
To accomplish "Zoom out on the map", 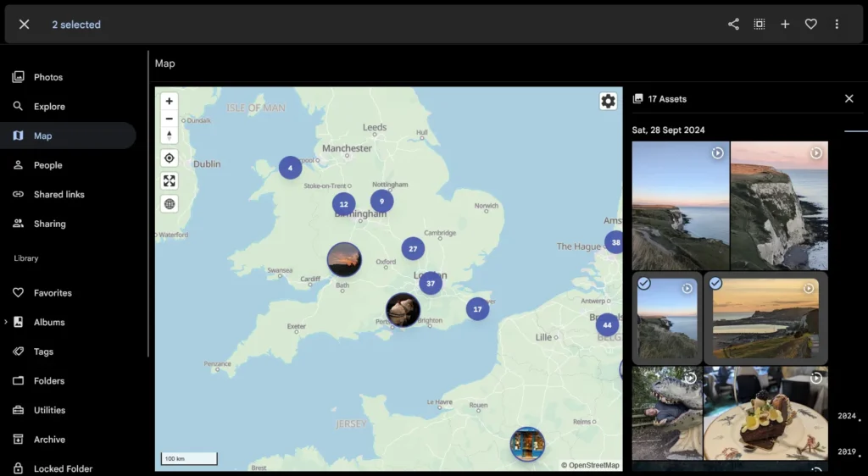I will tap(170, 119).
